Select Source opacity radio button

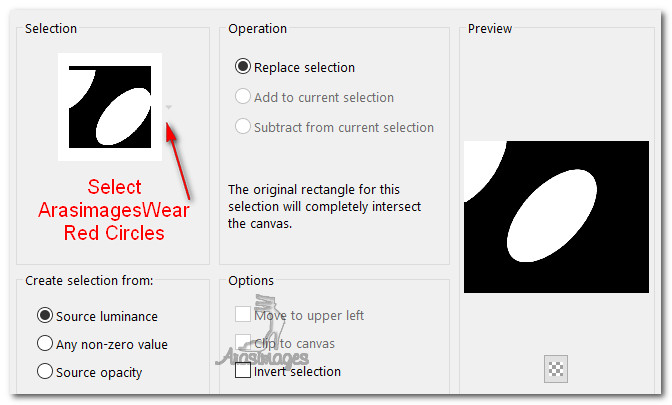coord(45,372)
